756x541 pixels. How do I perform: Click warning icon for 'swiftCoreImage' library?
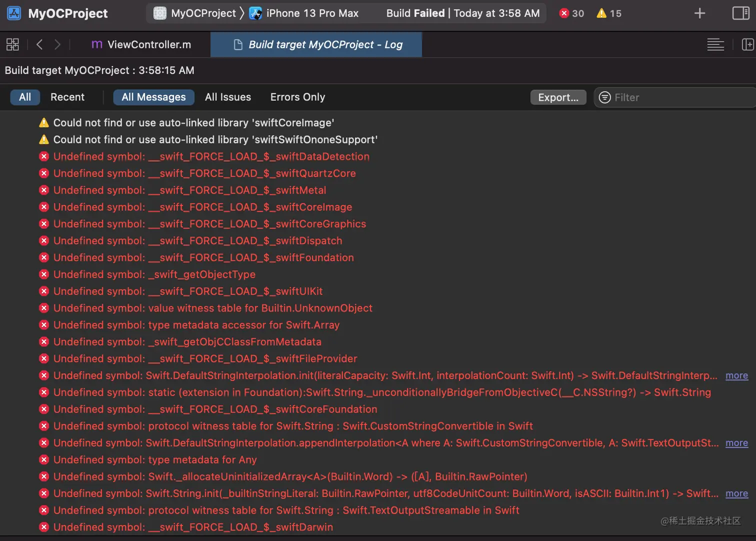point(44,122)
